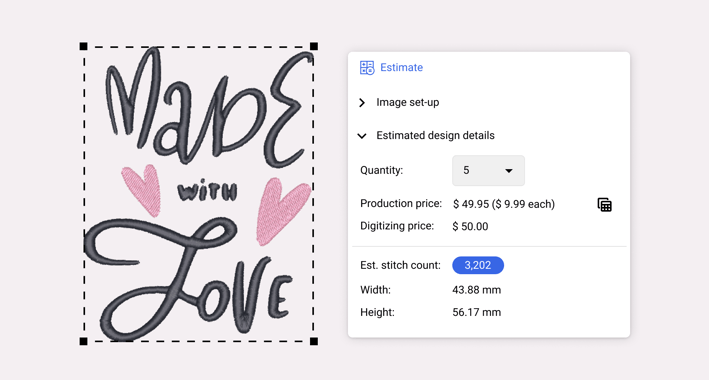Open the production price calculator icon
This screenshot has height=380, width=709.
[x=605, y=204]
